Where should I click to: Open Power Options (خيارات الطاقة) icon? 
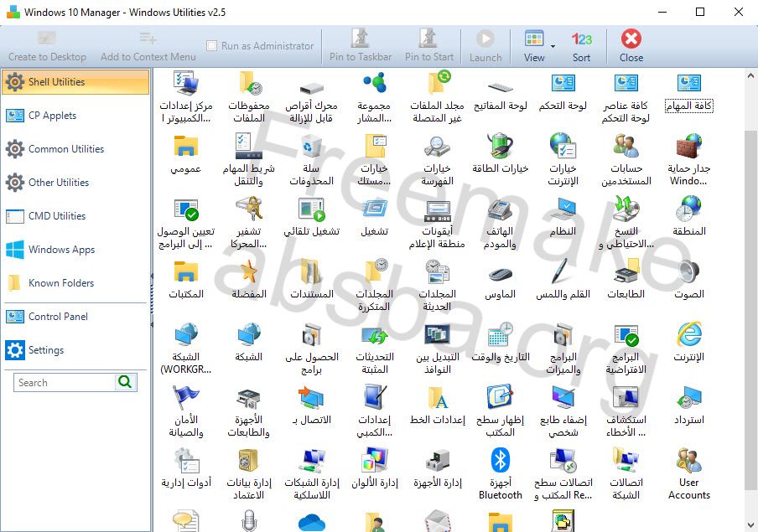tap(501, 147)
